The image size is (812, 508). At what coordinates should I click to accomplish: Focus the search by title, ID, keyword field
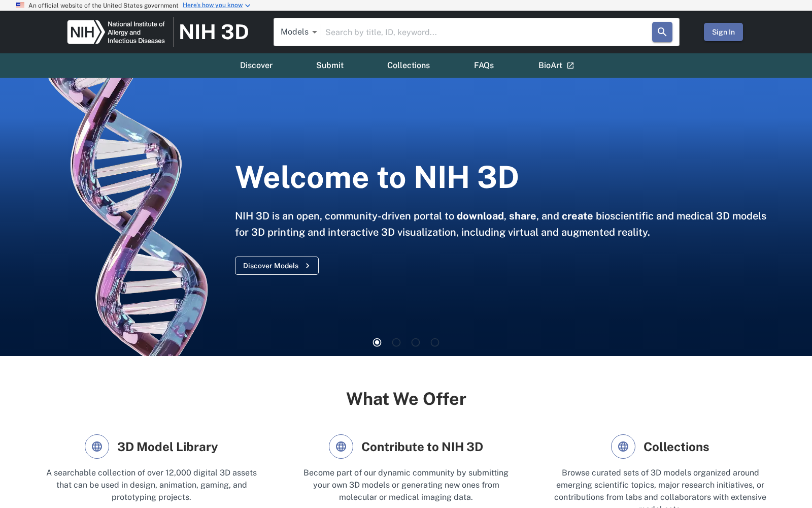tap(486, 32)
